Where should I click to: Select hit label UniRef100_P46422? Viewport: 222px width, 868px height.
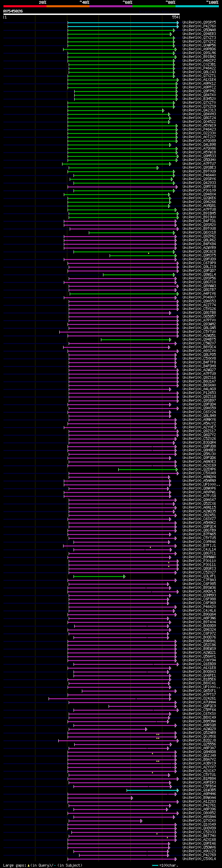[199, 68]
